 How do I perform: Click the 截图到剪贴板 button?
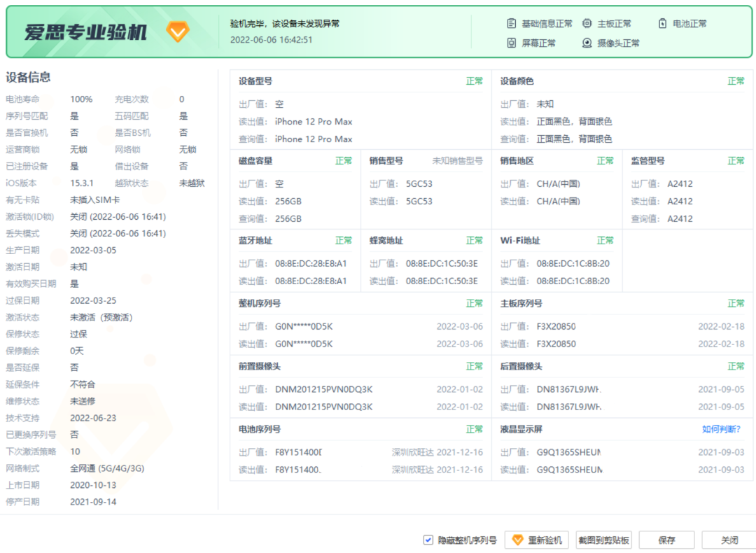[603, 540]
